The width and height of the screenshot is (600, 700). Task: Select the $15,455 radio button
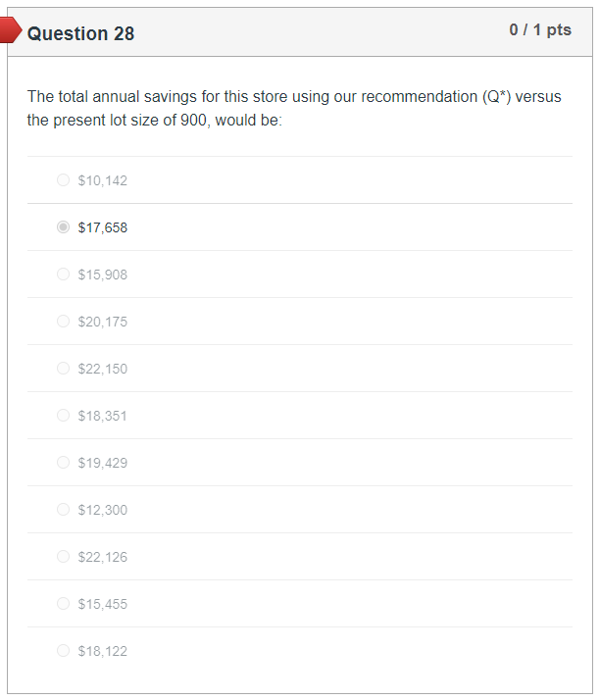[64, 604]
